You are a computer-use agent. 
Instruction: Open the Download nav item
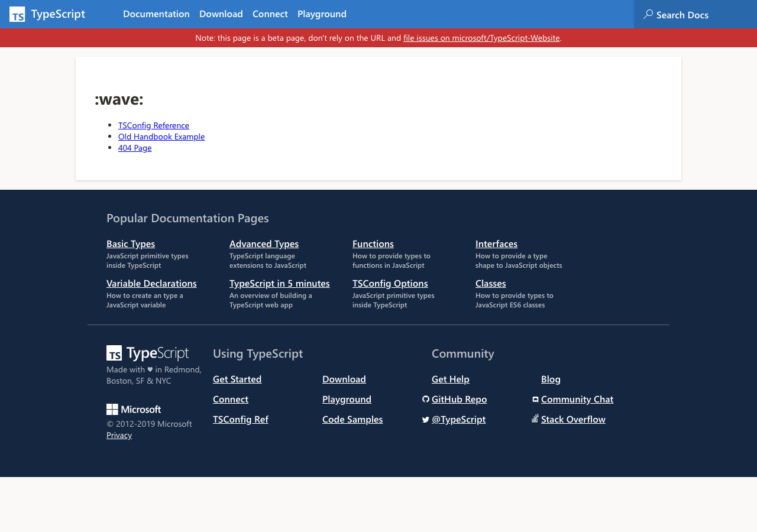coord(221,14)
